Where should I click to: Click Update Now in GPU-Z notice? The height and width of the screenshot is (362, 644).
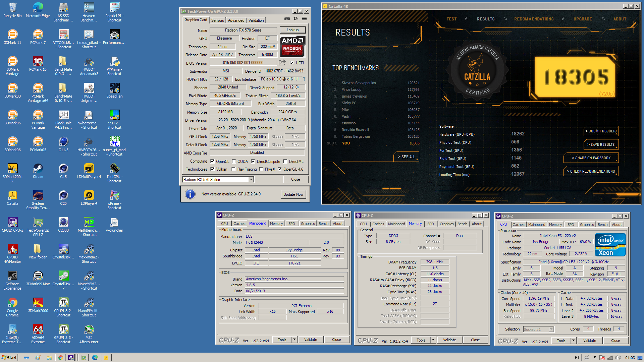pos(293,194)
